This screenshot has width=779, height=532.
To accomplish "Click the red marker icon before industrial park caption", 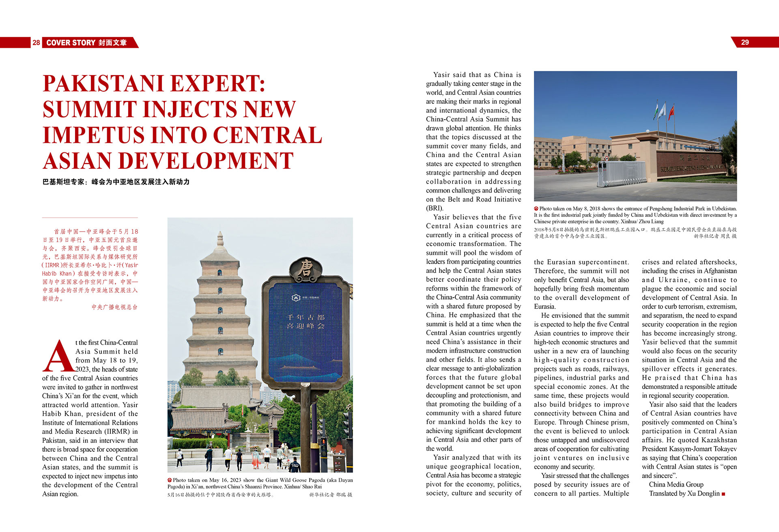I will (x=536, y=209).
